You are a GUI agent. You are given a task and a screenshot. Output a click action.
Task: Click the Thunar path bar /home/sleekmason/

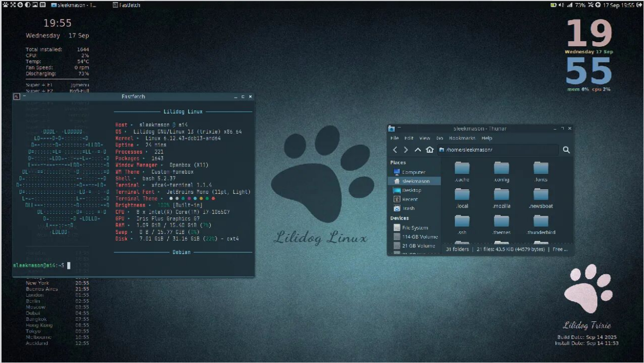click(x=498, y=150)
